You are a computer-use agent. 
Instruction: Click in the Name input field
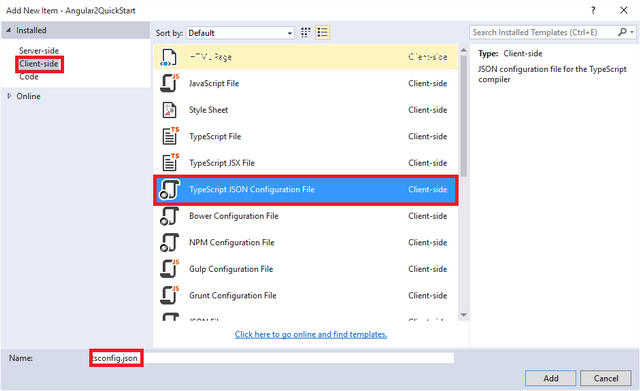(272, 358)
